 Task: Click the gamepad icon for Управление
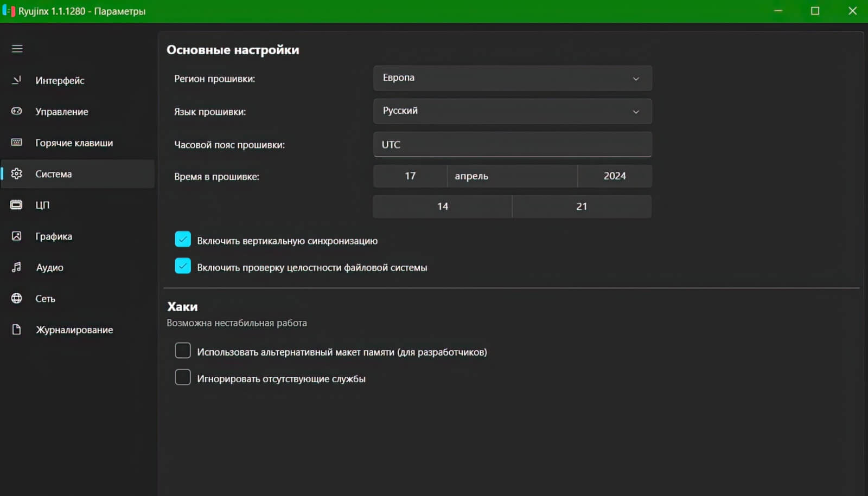coord(17,111)
